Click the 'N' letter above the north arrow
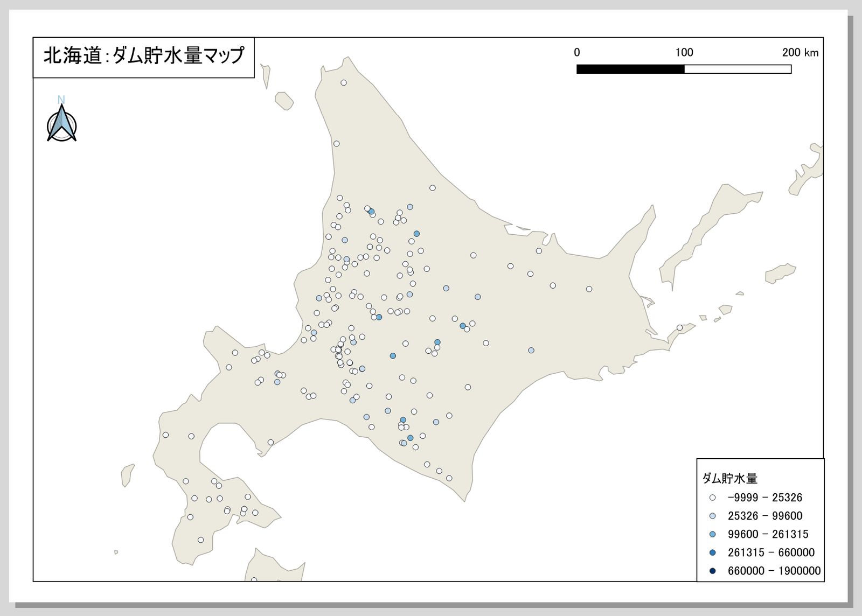This screenshot has width=862, height=616. [x=61, y=100]
